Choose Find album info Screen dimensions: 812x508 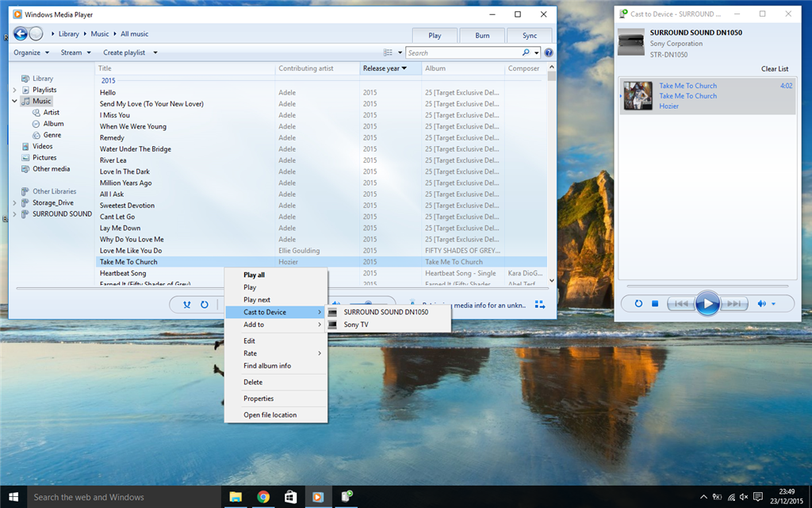276,365
